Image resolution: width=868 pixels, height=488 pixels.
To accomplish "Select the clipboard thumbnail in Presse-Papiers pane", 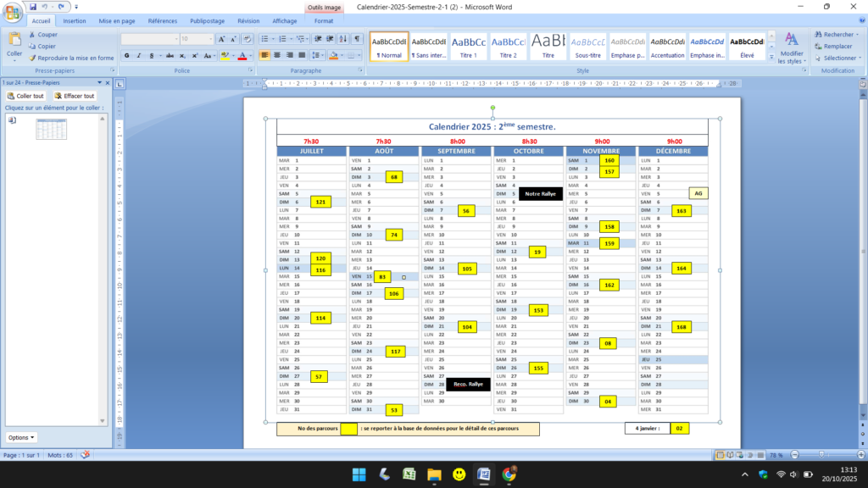I will [x=51, y=129].
